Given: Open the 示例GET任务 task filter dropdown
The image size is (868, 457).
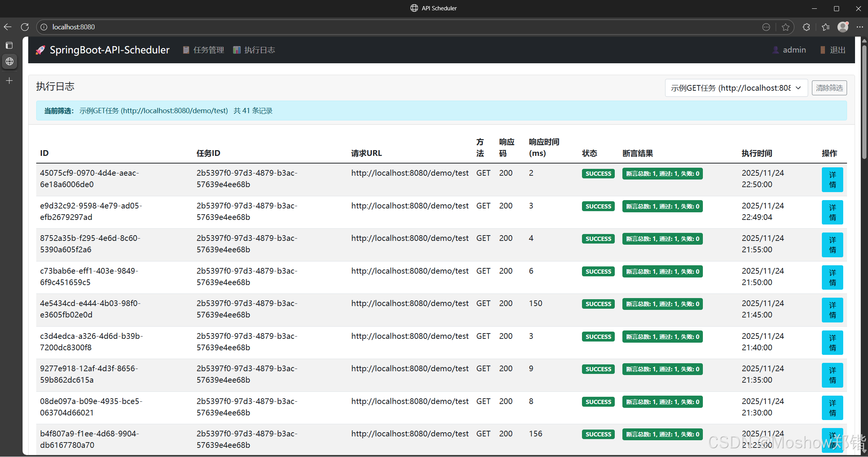Looking at the screenshot, I should point(736,88).
